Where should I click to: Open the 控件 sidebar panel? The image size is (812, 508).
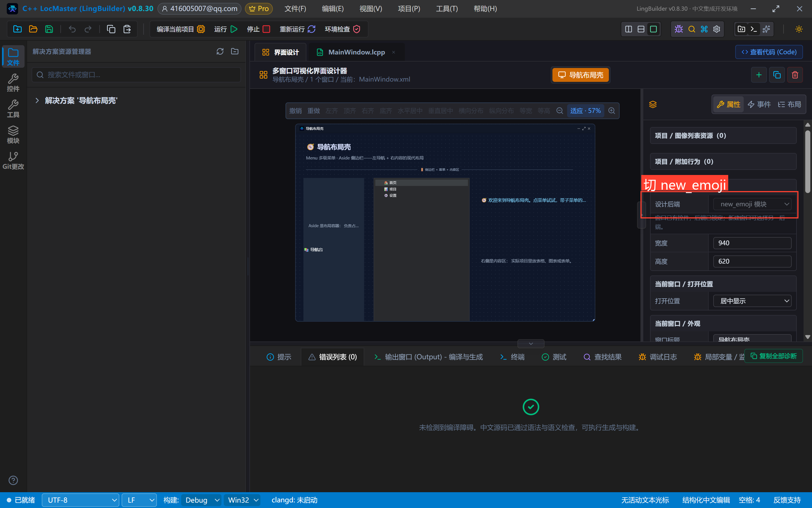[13, 83]
